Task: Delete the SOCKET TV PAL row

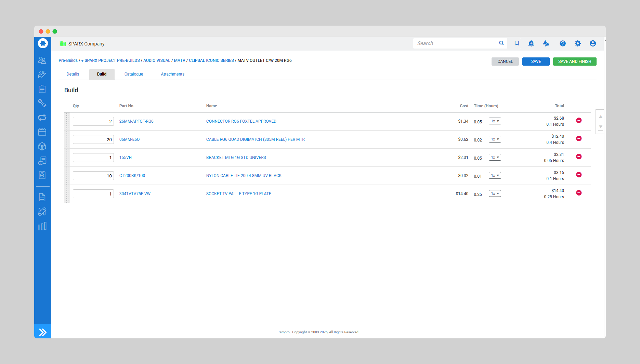Action: 579,193
